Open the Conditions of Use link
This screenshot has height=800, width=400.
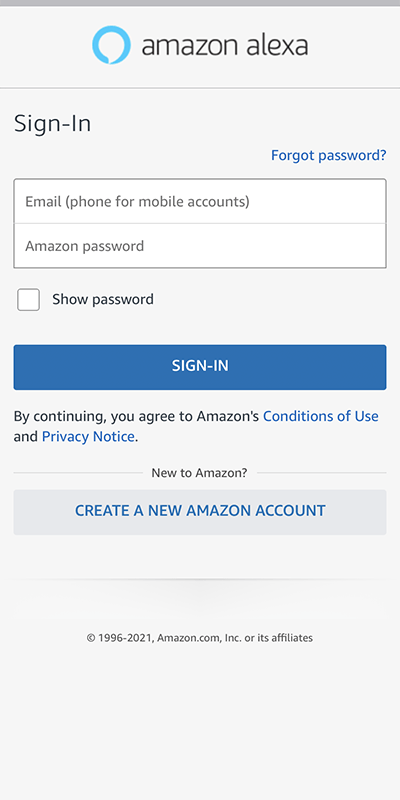320,416
